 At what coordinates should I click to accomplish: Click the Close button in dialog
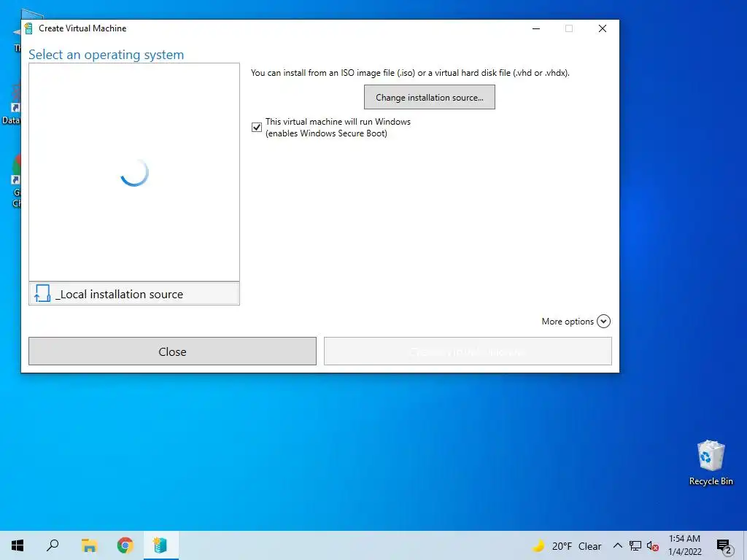point(172,351)
